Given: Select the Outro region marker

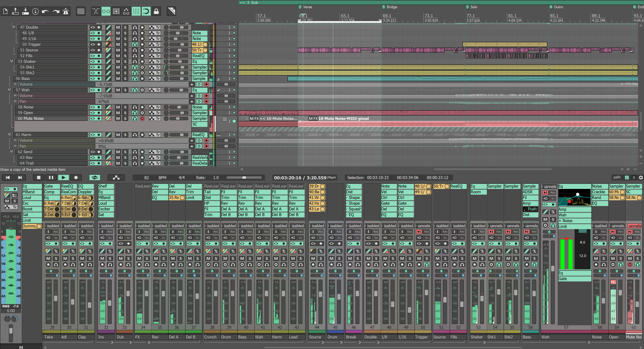Looking at the screenshot, I should click(x=556, y=7).
